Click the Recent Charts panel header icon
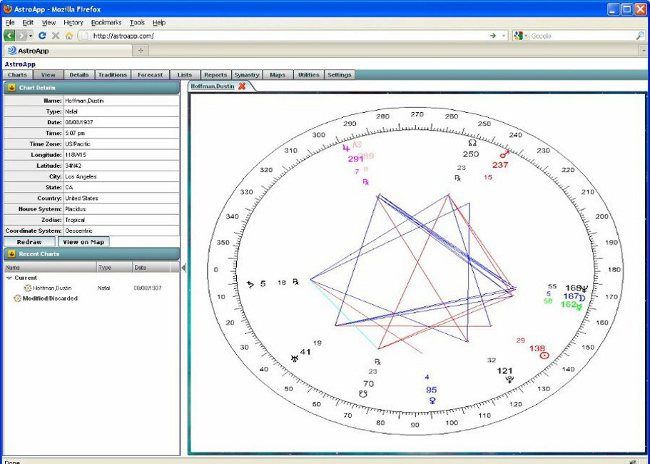 (10, 254)
